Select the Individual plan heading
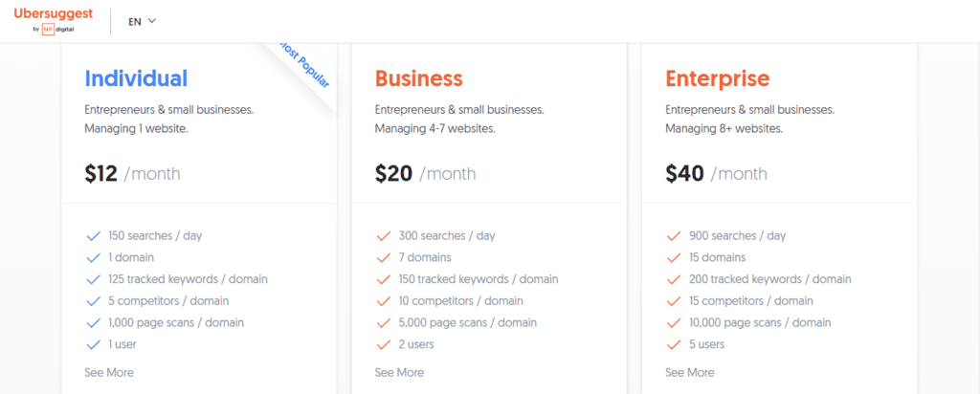The image size is (980, 394). 136,78
